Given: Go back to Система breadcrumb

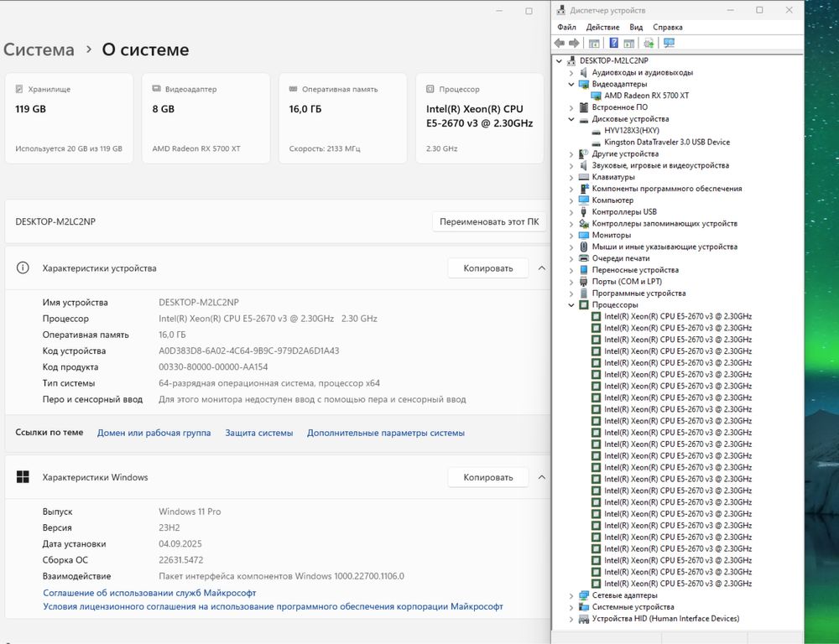Looking at the screenshot, I should point(39,49).
